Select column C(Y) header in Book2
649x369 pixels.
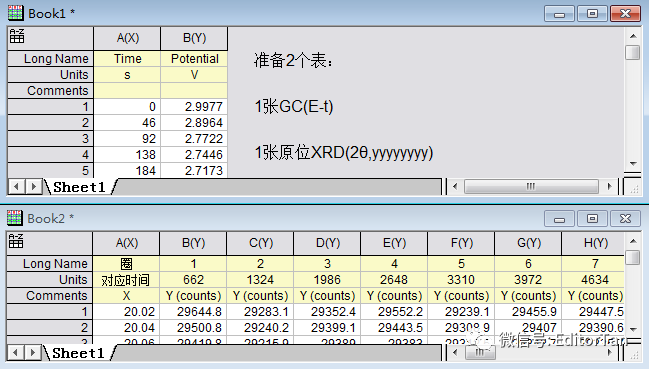(260, 243)
